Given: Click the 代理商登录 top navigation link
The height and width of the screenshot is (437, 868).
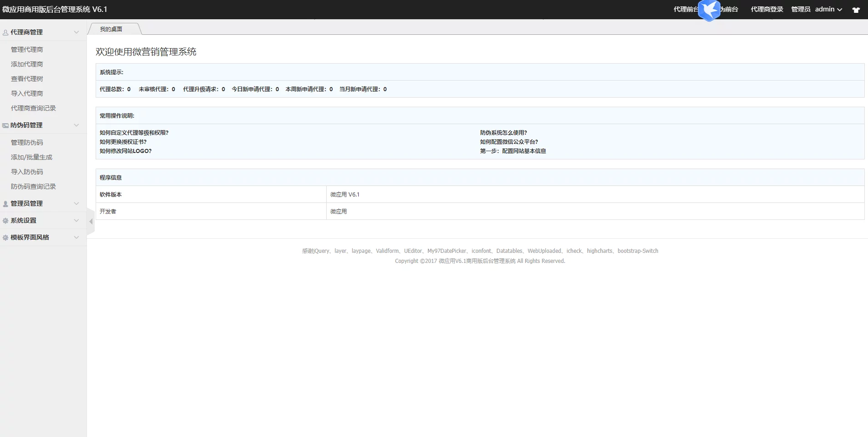Looking at the screenshot, I should pyautogui.click(x=767, y=9).
